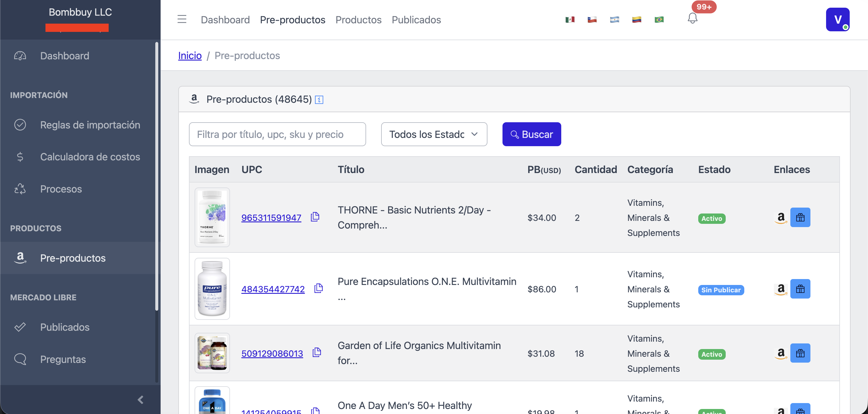The image size is (868, 414).
Task: Click the Garden of Life product thumbnail
Action: [212, 353]
